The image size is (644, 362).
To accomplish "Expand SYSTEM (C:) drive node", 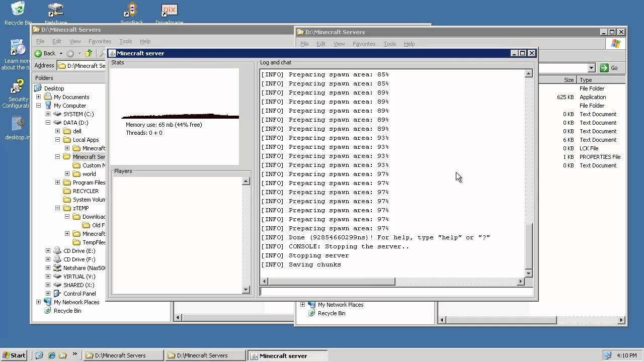I will coord(48,114).
